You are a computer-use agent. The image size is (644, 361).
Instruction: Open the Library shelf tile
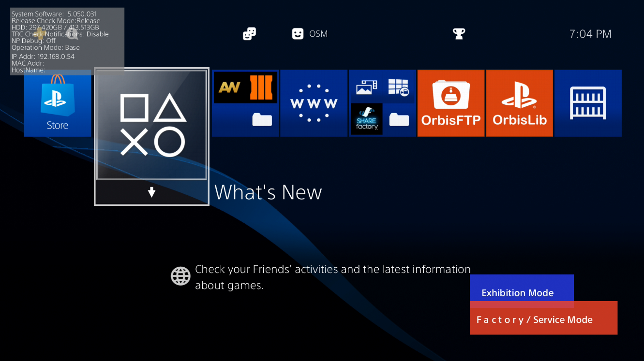click(588, 103)
